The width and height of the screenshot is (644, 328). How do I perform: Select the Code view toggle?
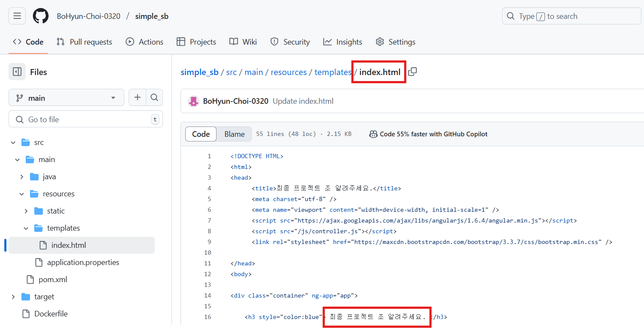[x=201, y=134]
